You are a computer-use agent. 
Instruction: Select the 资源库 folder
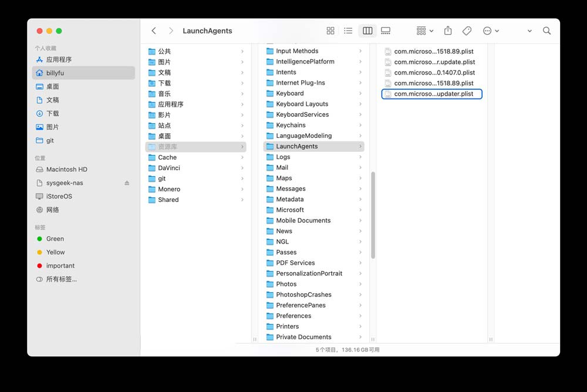pos(196,147)
